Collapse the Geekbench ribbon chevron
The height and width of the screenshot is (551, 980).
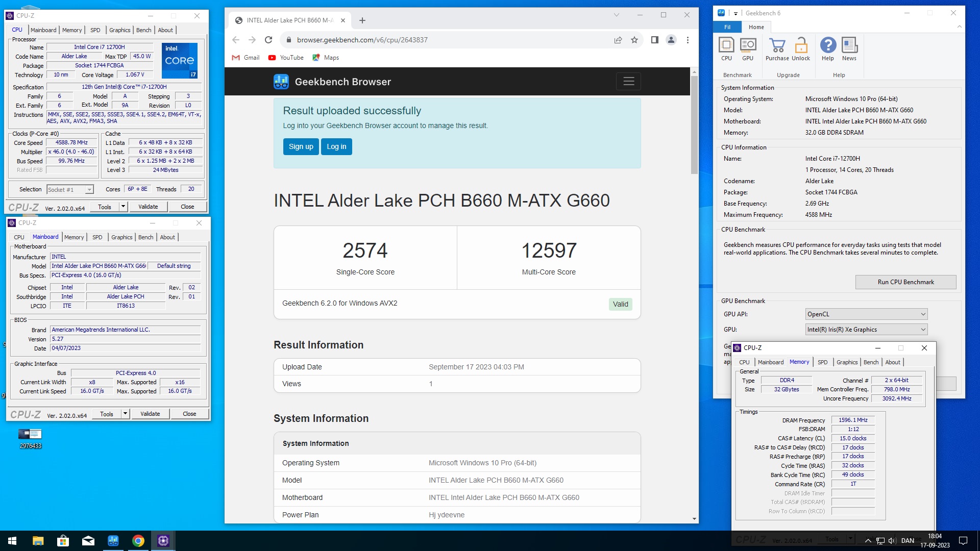pyautogui.click(x=959, y=27)
